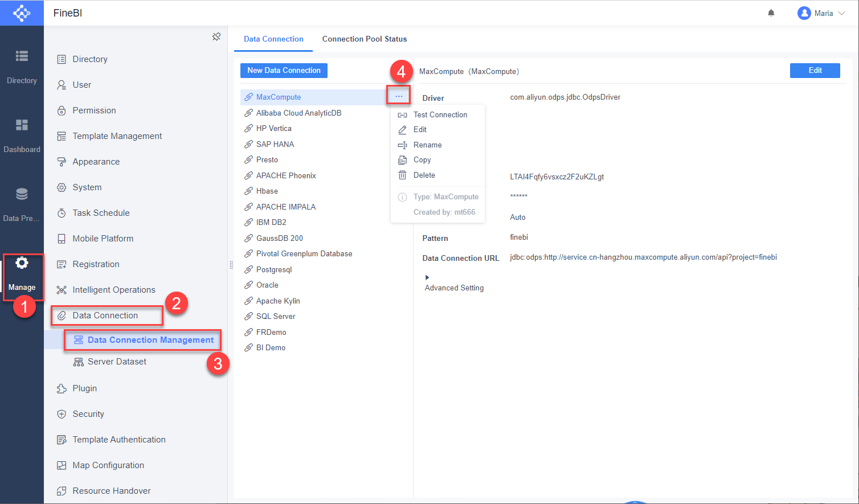Click the FineBI logo icon
Viewport: 859px width, 504px height.
point(22,13)
